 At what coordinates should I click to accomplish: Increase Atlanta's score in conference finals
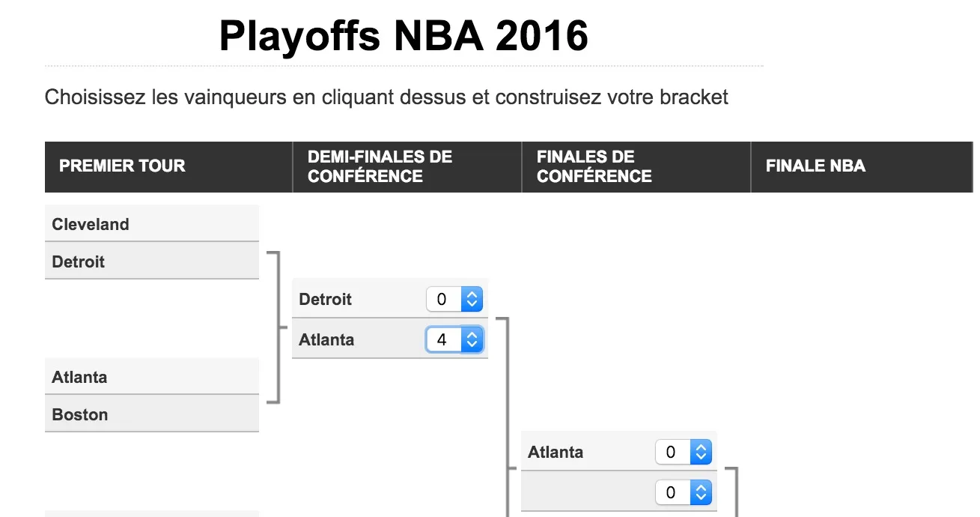click(702, 447)
